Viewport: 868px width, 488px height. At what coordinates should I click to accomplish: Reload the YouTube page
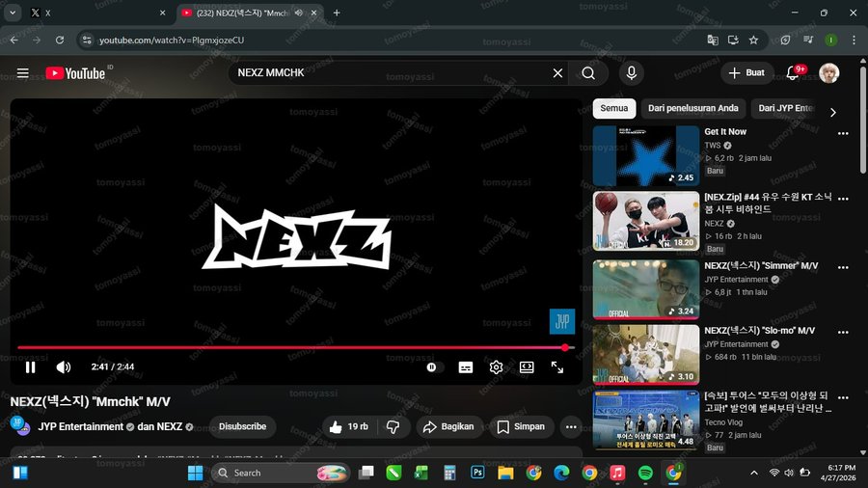point(60,40)
